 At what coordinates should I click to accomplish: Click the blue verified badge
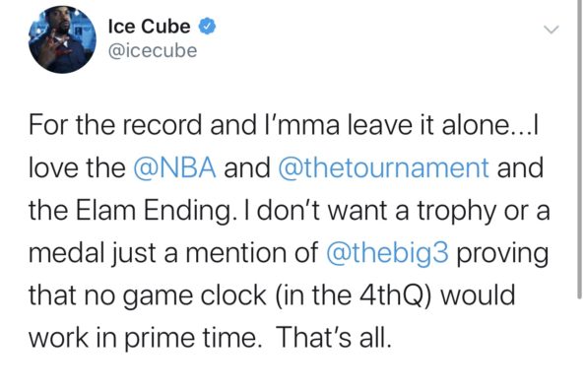(207, 27)
